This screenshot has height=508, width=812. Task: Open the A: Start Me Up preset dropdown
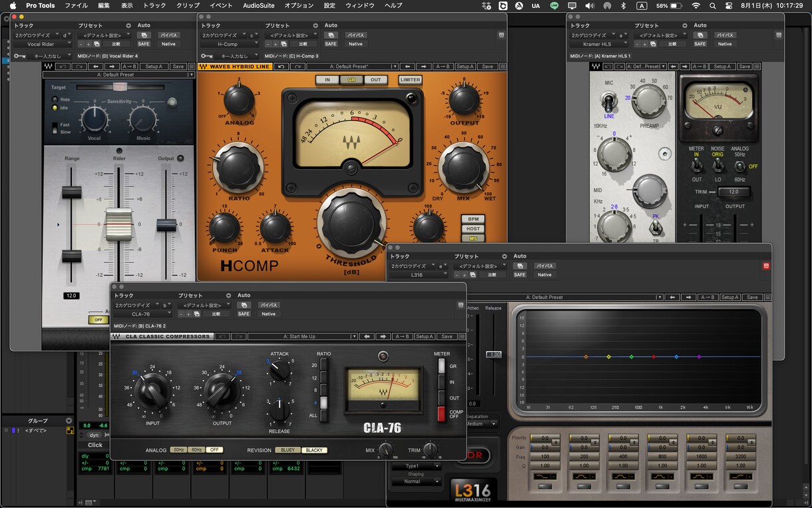[302, 337]
